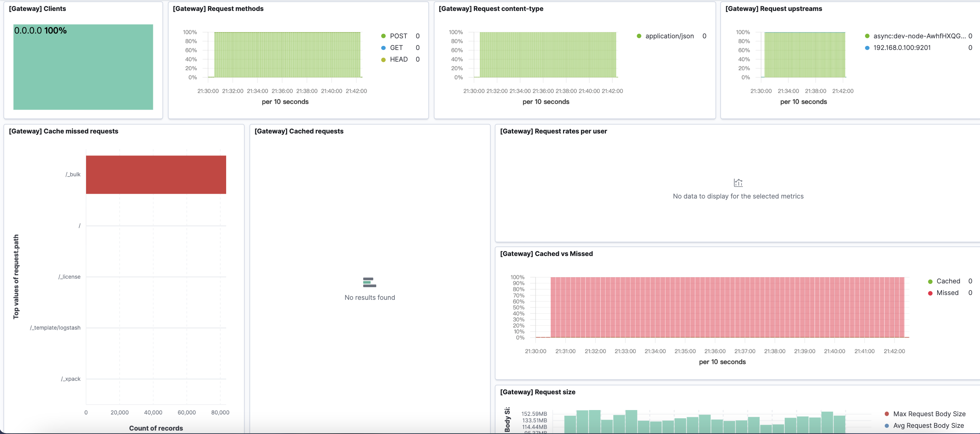Click the [Gateway] Cached vs Missed title

546,254
